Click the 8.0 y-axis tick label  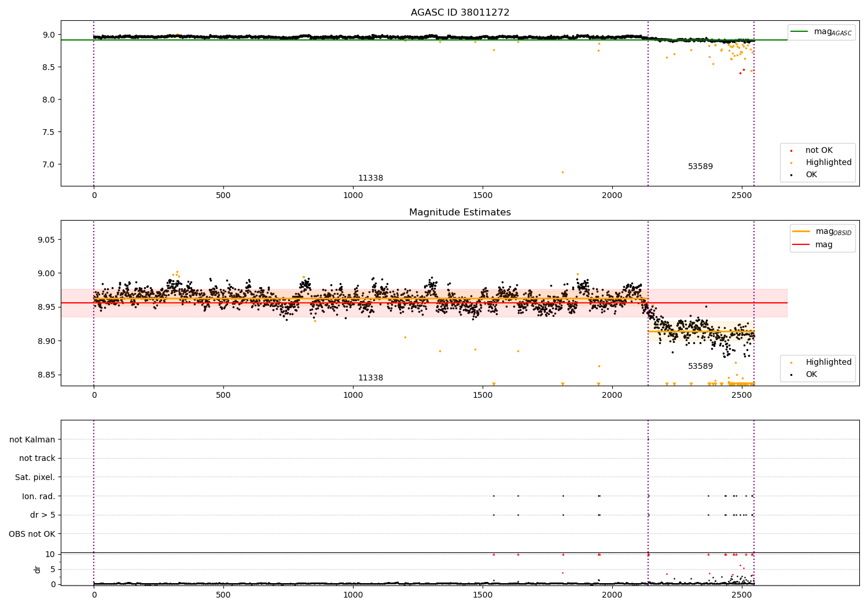(x=49, y=100)
